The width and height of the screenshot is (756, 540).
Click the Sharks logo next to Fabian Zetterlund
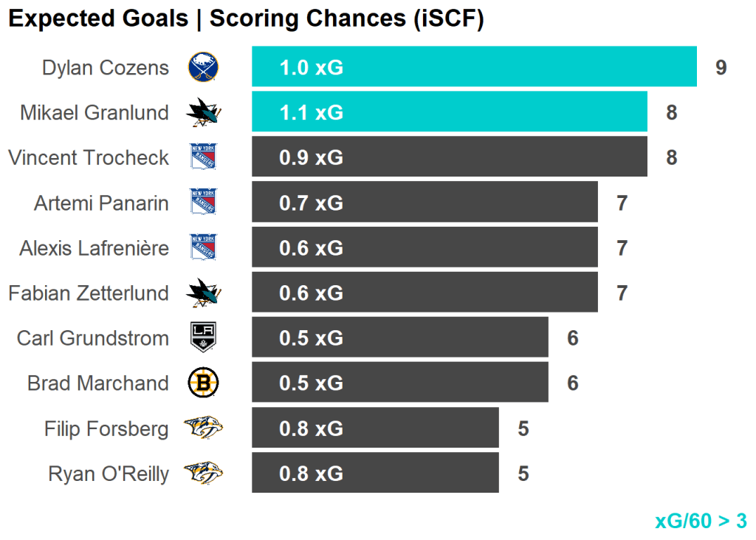point(203,293)
